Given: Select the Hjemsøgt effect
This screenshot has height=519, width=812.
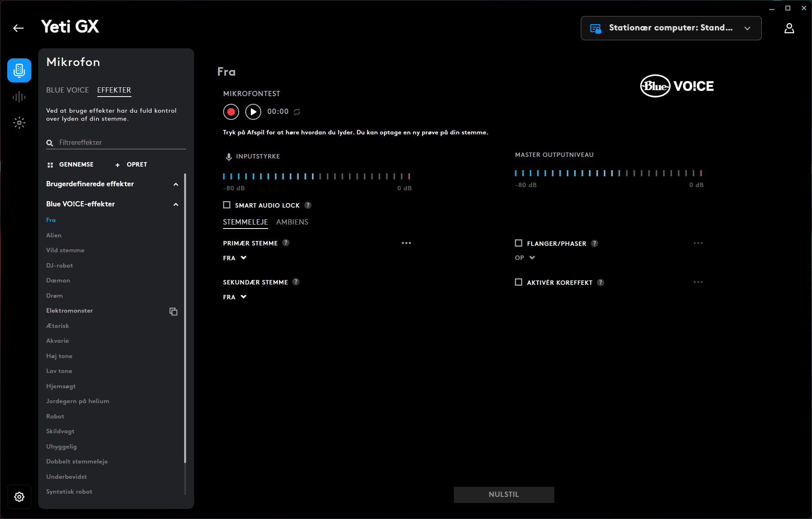Looking at the screenshot, I should 61,386.
